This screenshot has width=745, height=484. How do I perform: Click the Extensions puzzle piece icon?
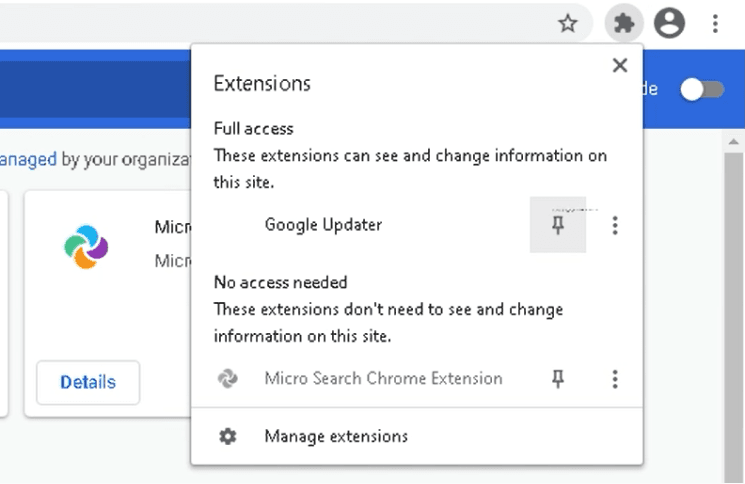click(624, 23)
